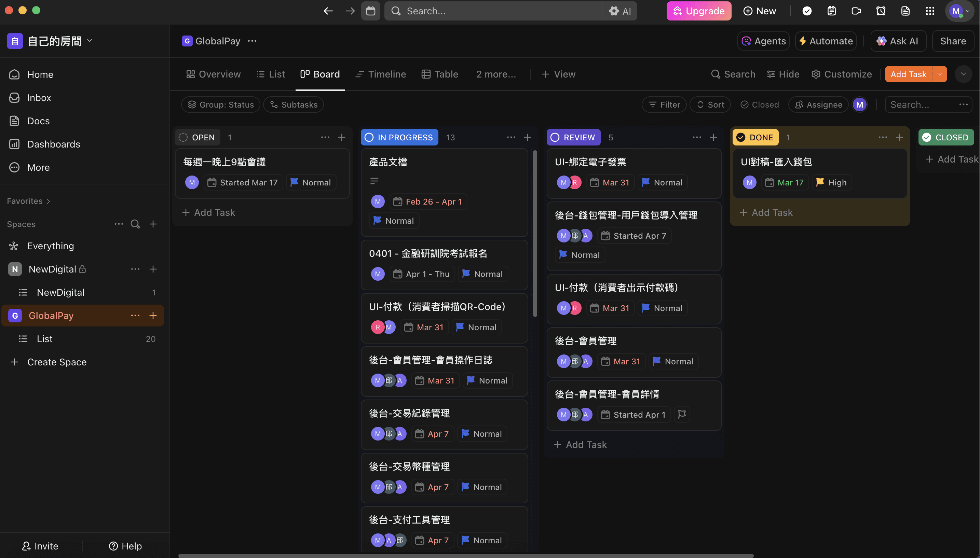Add task to IN PROGRESS column with plus

click(528, 137)
